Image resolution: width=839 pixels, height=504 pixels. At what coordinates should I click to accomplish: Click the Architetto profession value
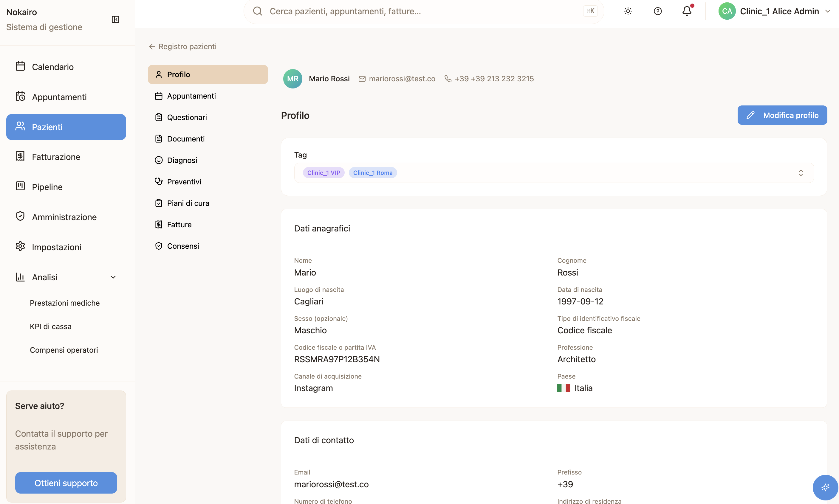point(576,359)
